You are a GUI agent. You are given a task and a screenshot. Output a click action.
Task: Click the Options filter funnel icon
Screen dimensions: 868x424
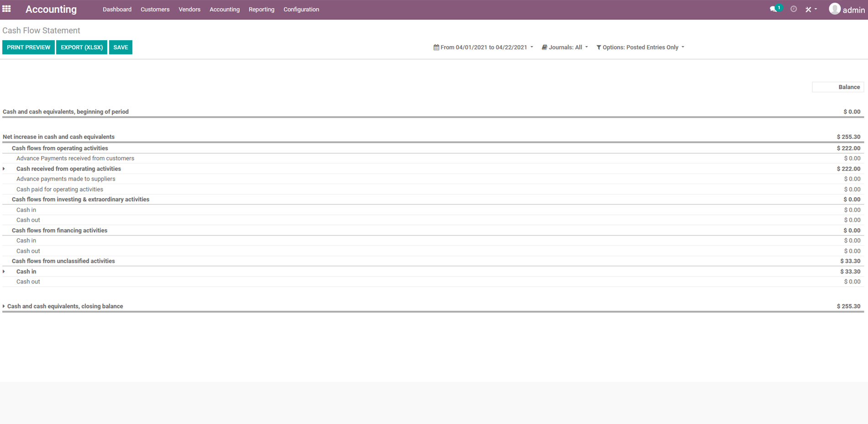point(598,47)
